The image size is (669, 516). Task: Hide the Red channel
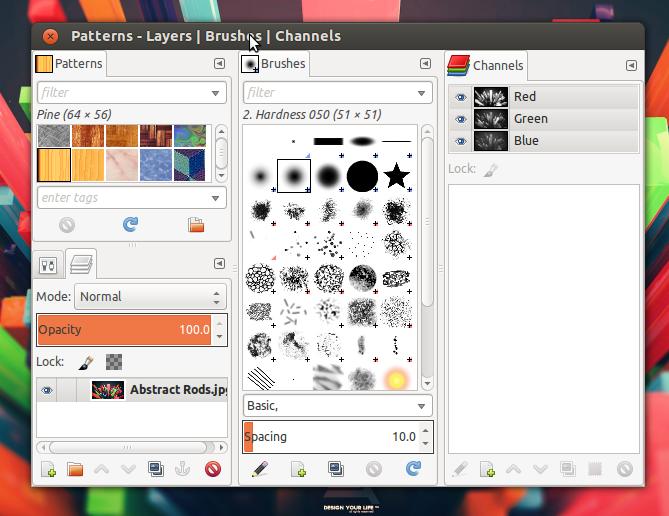[461, 97]
